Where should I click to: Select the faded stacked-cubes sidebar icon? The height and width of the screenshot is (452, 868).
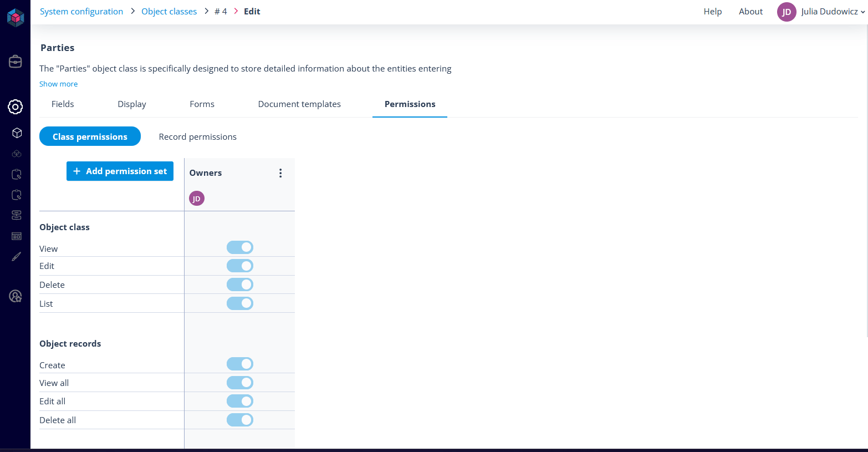click(x=17, y=154)
